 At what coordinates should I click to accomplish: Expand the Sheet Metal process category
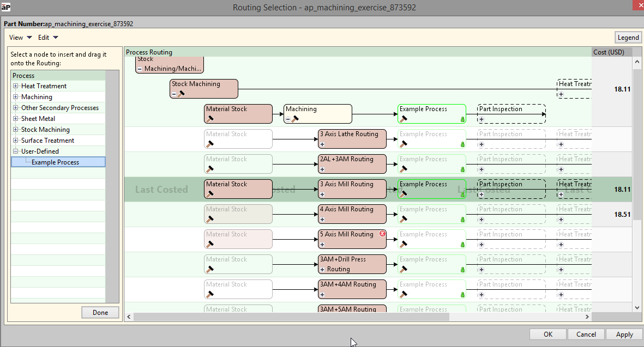[16, 119]
